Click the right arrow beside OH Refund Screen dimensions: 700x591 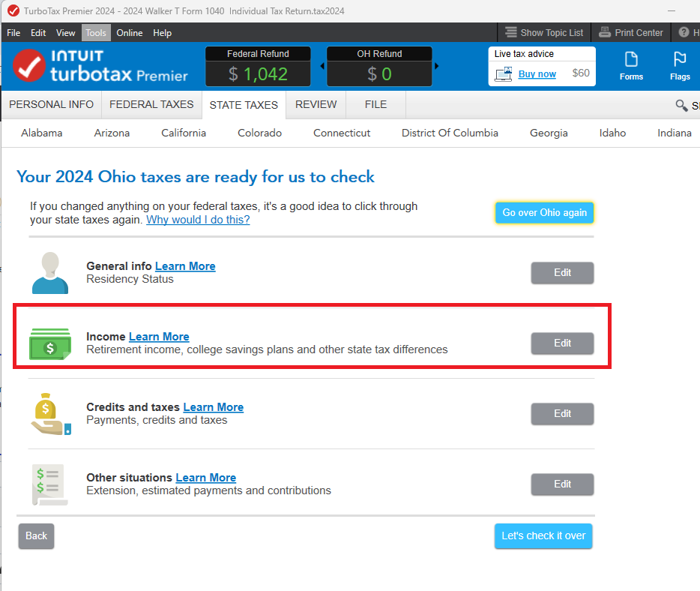(x=437, y=66)
